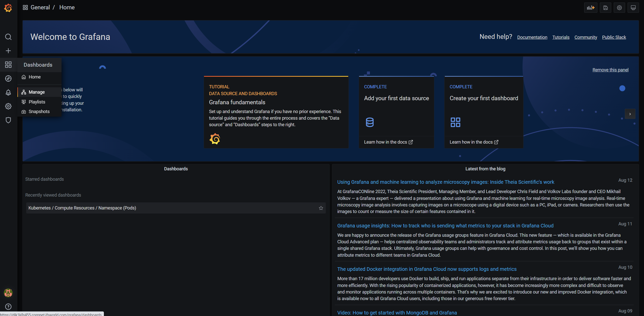Select Snapshots in Dashboards menu
Viewport: 644px width, 316px height.
pyautogui.click(x=39, y=112)
